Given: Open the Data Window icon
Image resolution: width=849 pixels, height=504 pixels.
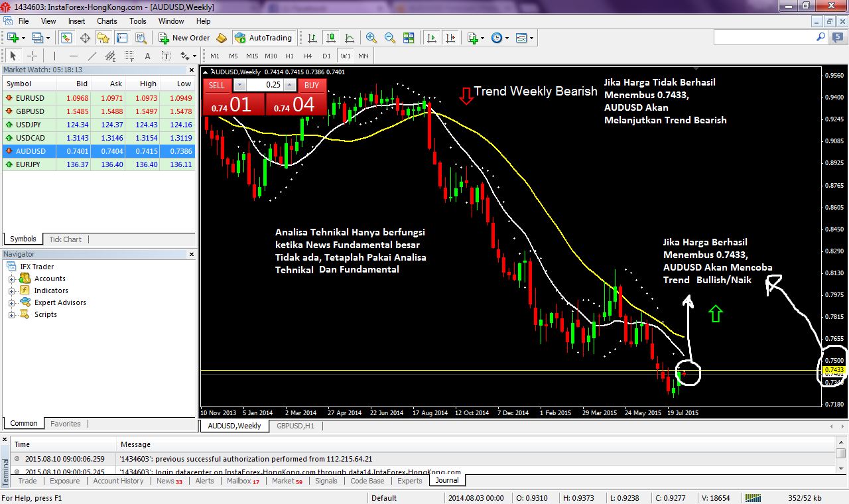Looking at the screenshot, I should click(86, 38).
